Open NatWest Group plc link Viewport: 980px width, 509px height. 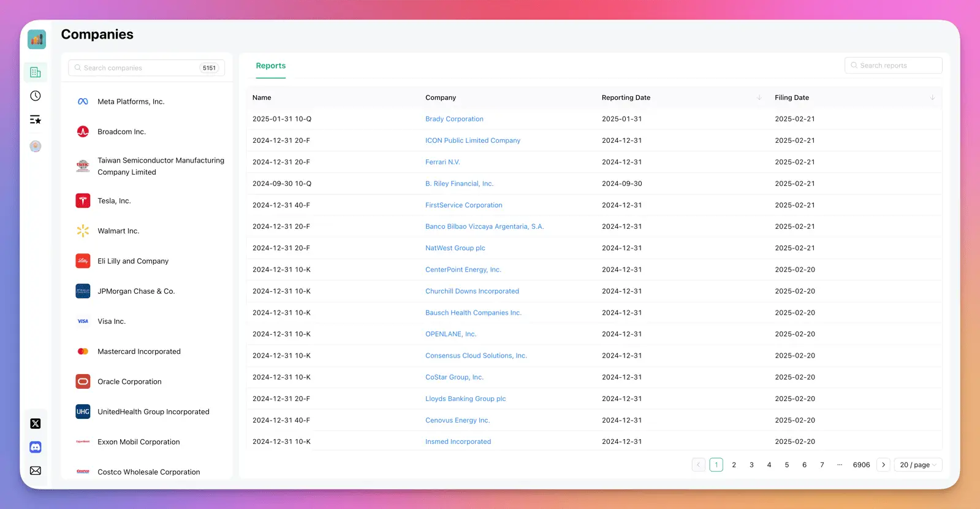(455, 248)
